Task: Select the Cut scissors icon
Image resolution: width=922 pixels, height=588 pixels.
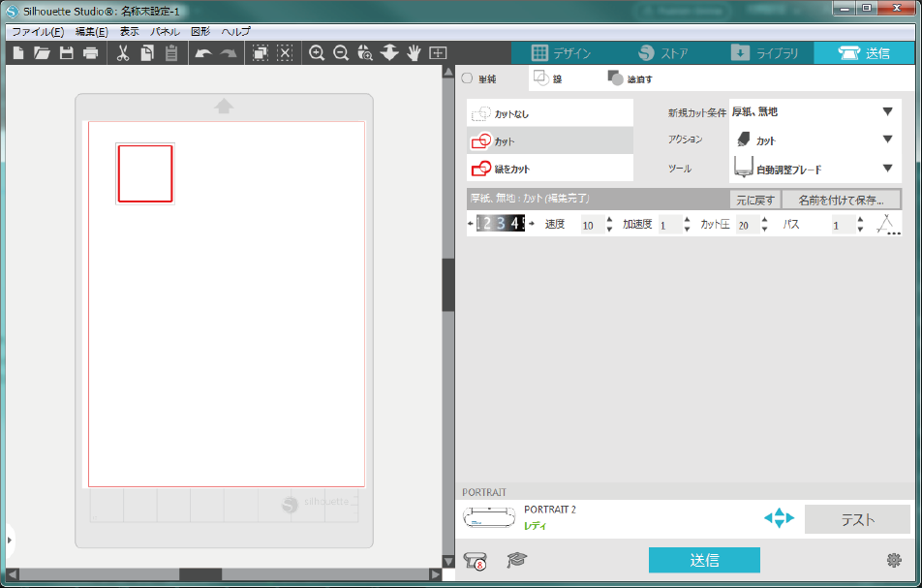Action: (x=123, y=53)
